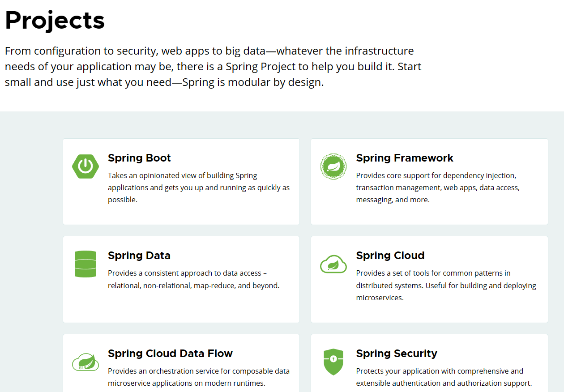This screenshot has width=564, height=392.
Task: Click the Spring Data database icon
Action: tap(85, 264)
